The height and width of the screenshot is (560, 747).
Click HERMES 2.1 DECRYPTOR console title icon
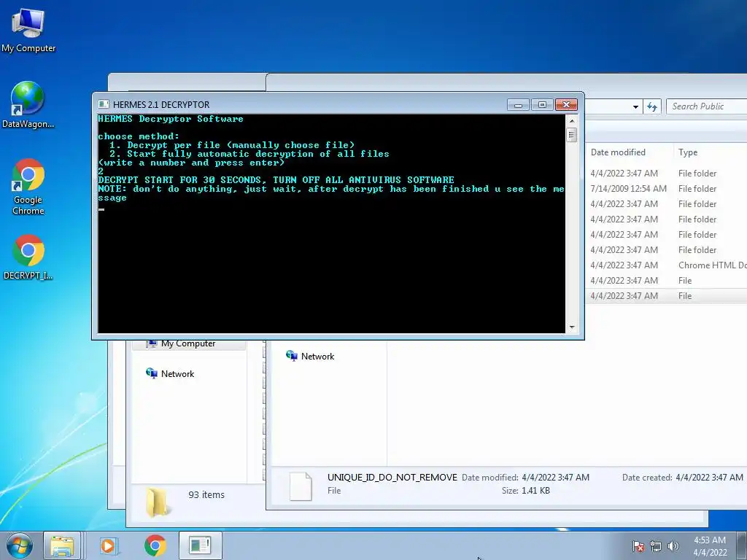[x=104, y=104]
